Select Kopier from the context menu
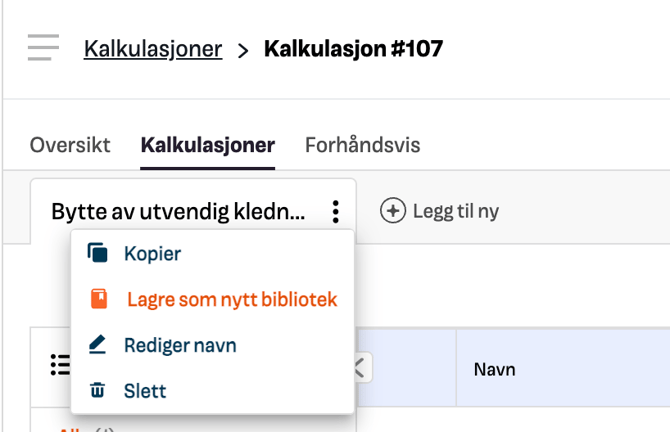The width and height of the screenshot is (670, 432). pos(152,253)
